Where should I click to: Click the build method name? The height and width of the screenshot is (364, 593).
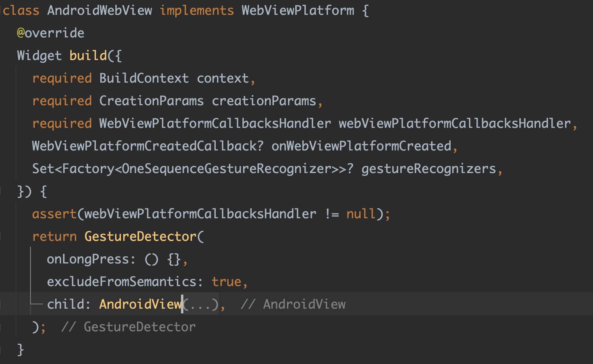click(x=88, y=56)
